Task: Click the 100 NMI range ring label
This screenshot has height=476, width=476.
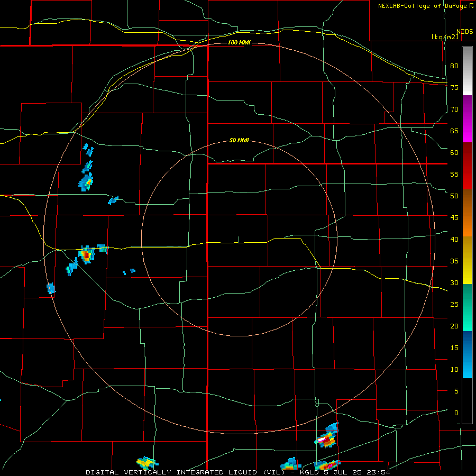Action: [239, 42]
